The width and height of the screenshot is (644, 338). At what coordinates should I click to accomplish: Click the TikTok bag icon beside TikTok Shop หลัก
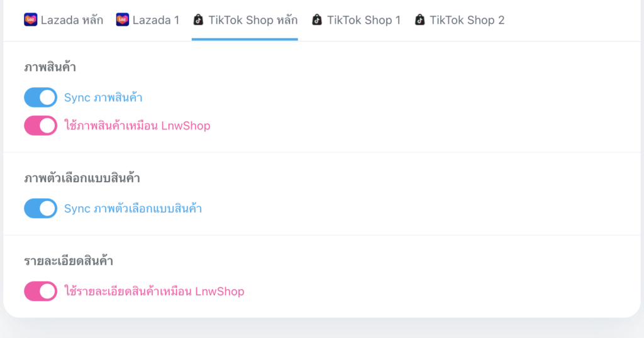point(198,20)
